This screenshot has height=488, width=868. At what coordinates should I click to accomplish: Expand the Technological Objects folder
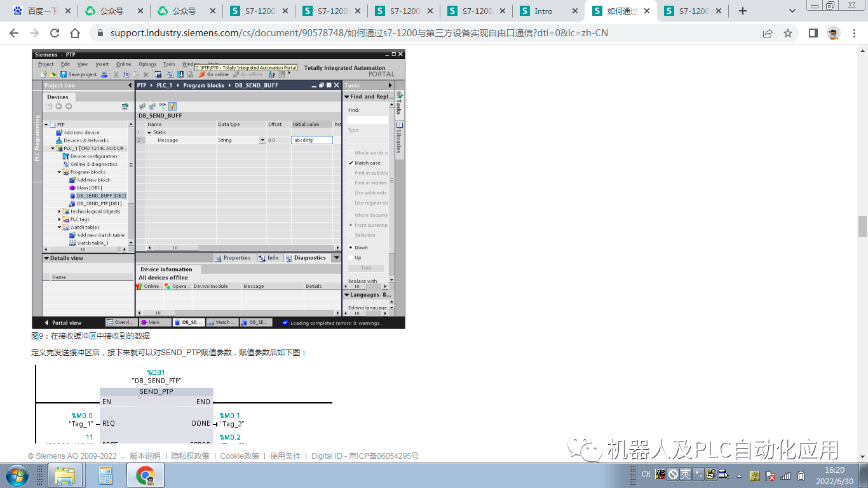click(60, 212)
